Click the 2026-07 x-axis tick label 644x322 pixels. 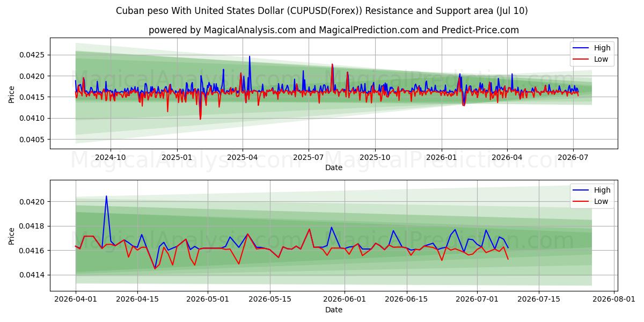coord(573,157)
